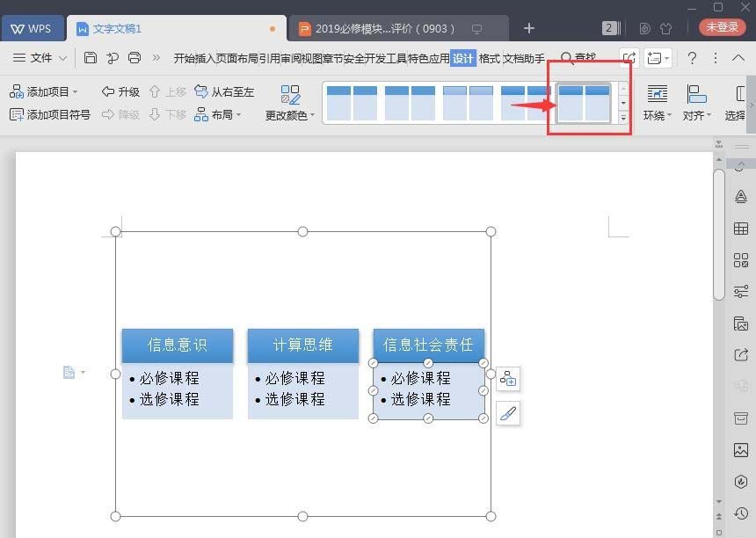756x538 pixels.
Task: Toggle the 从右至左 direction option
Action: tap(224, 91)
